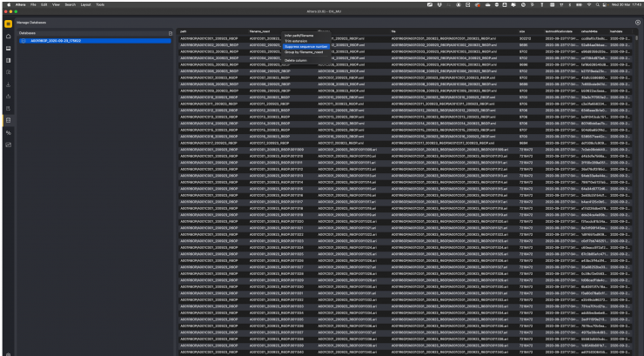Close the Manage Databases panel with X icon
Viewport: 644px width, 356px height.
(x=637, y=22)
